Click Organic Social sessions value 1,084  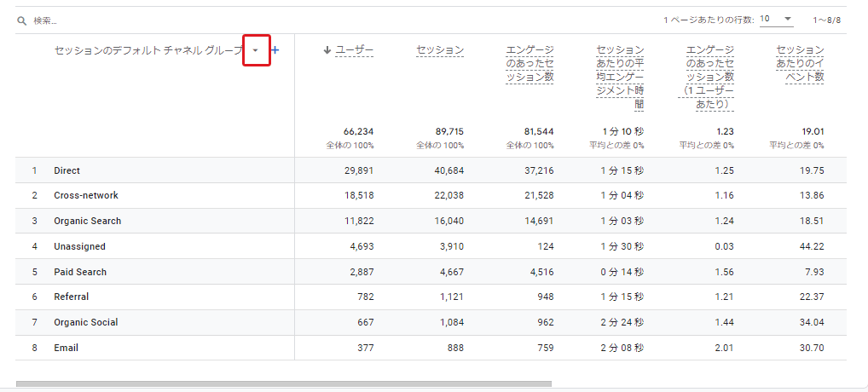(x=451, y=322)
